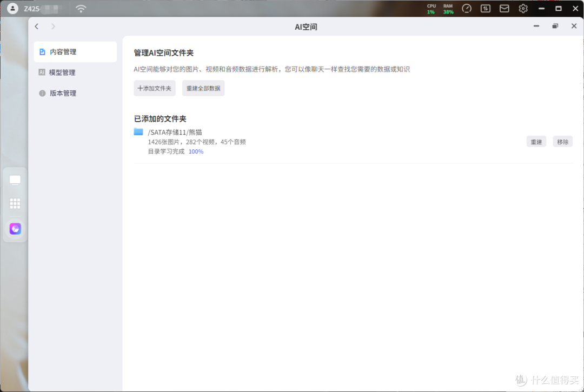Screen dimensions: 584x392
Task: Maximize the outer remote desktop window
Action: (558, 9)
